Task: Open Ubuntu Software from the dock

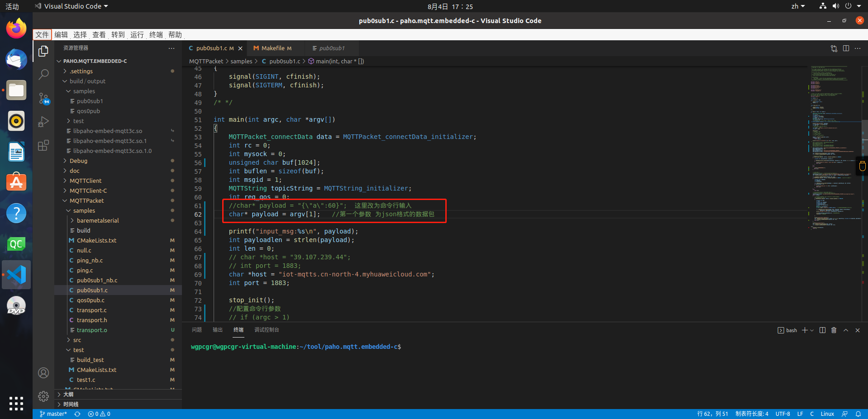Action: [x=16, y=182]
